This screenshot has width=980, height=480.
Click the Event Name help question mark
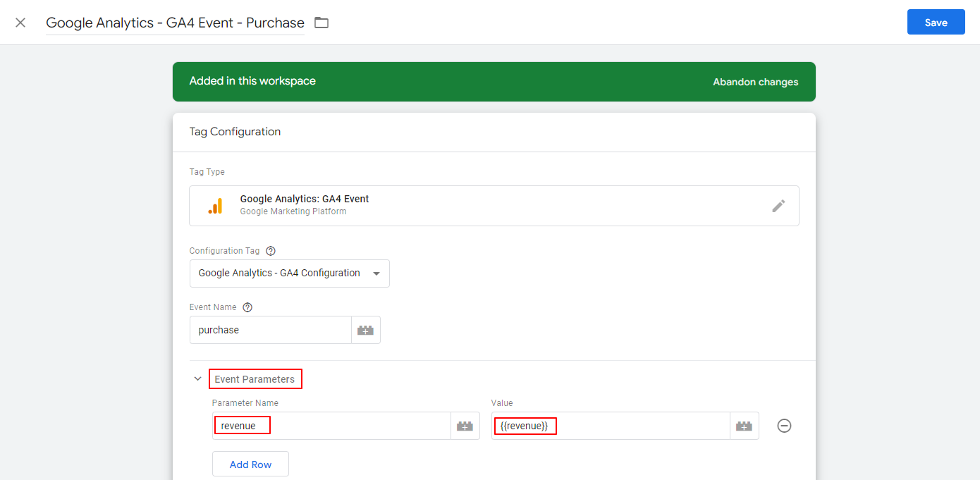[x=247, y=307]
